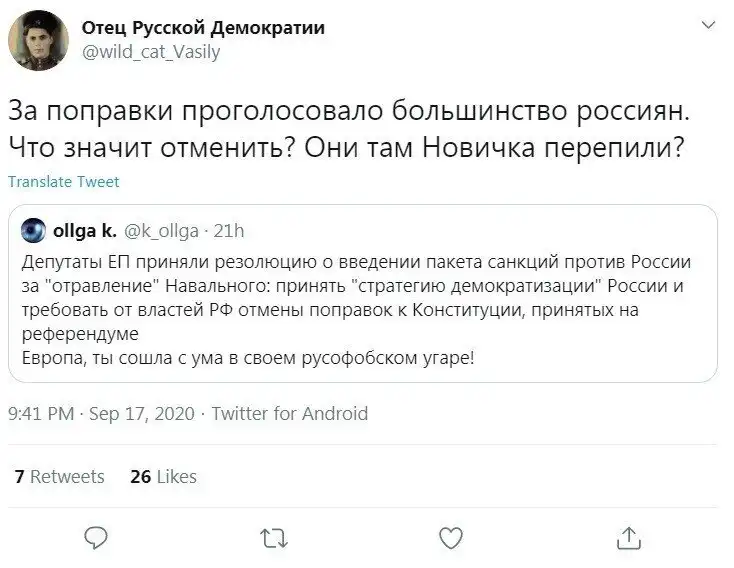Click the @wild_cat_Vasily handle

pyautogui.click(x=151, y=52)
